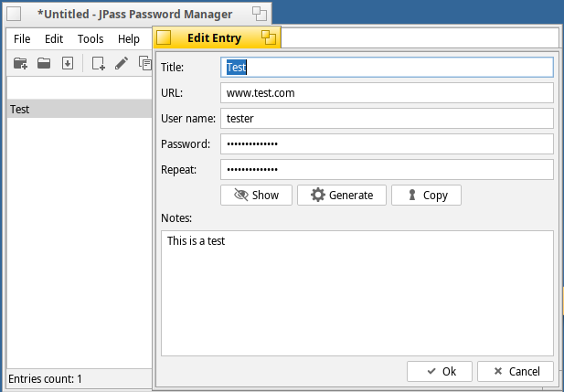Open the File menu
564x392 pixels.
pos(22,39)
